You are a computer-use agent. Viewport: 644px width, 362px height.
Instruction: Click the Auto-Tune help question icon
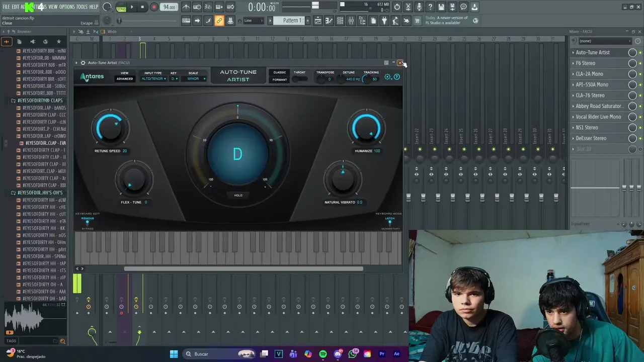click(x=396, y=77)
